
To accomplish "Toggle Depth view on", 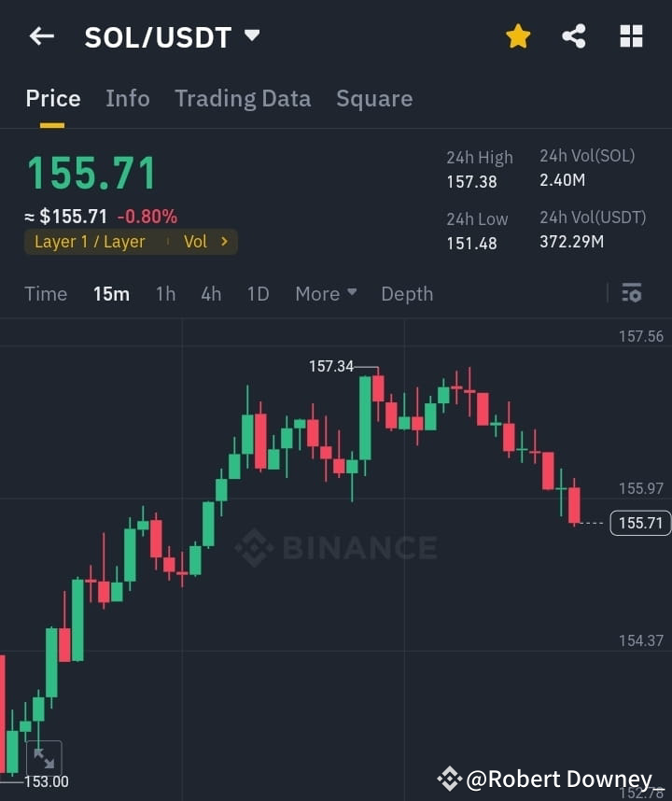I will 407,293.
